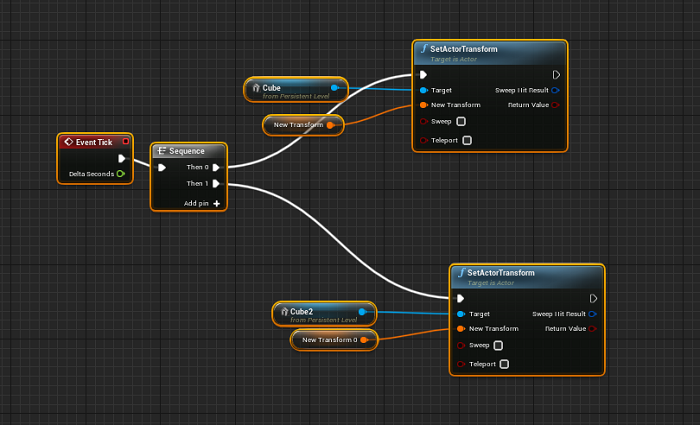Click the Sweep Hit Result pin on the SetActorTransform node wired to Cube

point(555,90)
